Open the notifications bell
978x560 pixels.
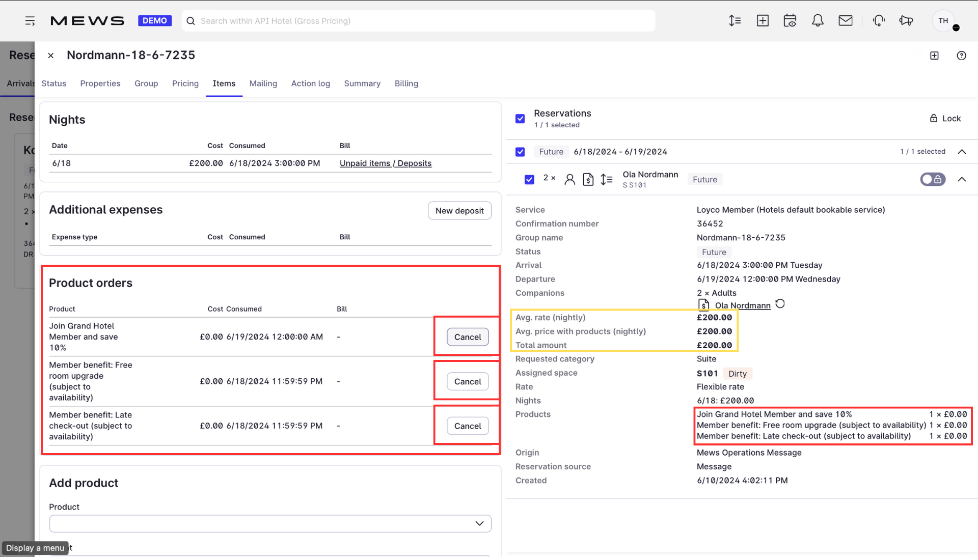pos(818,21)
